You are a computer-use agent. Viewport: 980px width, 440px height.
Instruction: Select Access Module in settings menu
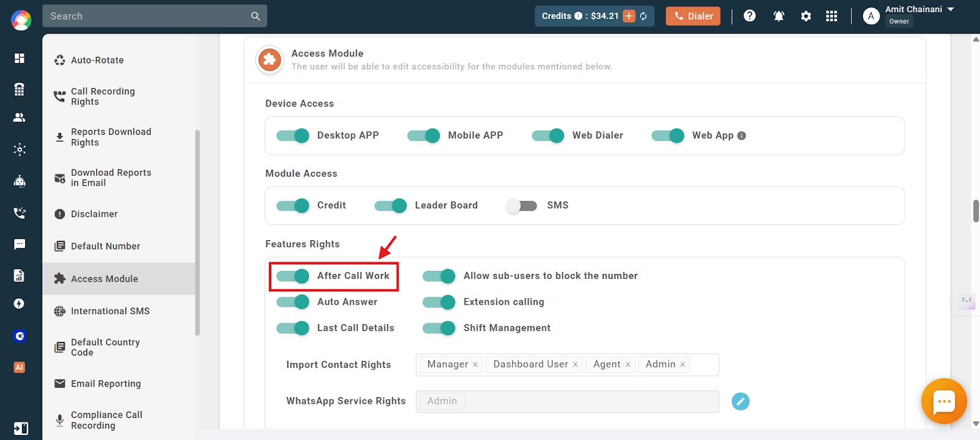(119, 279)
